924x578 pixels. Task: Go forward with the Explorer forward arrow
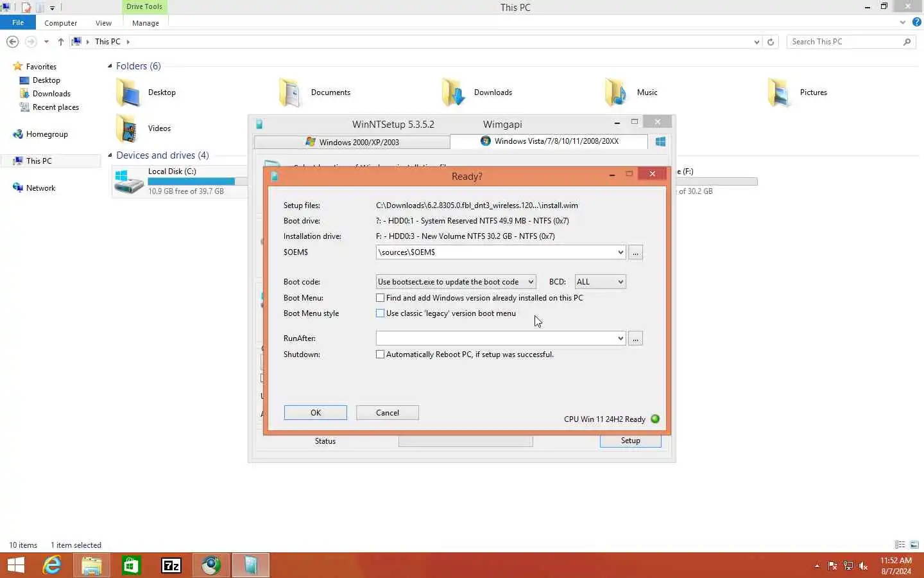(30, 42)
